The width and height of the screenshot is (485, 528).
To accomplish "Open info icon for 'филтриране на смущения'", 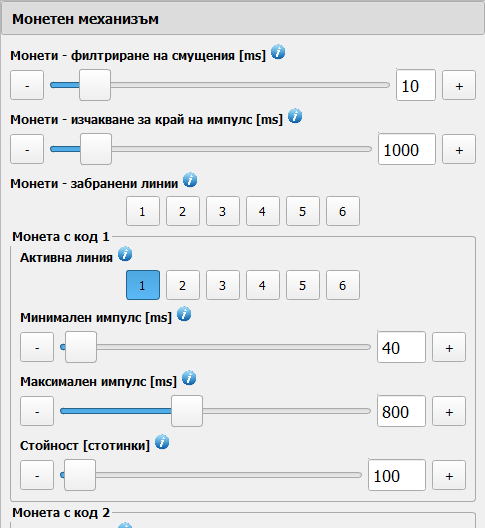I will point(278,52).
